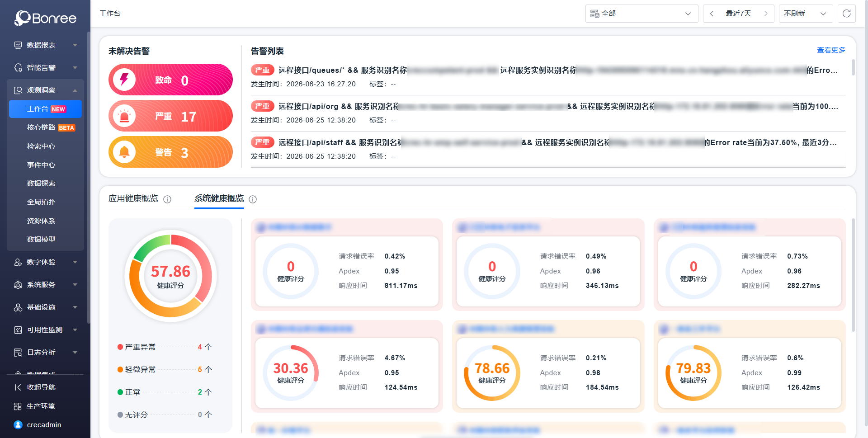Click the lightning icon on 致命 card
This screenshot has height=438, width=868.
(x=124, y=80)
